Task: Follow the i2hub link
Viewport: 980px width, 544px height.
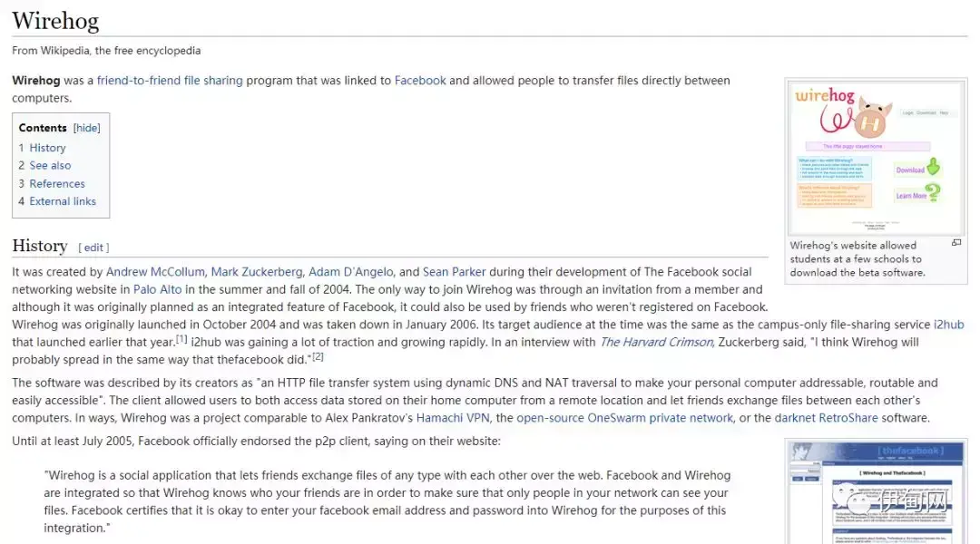Action: click(x=949, y=325)
